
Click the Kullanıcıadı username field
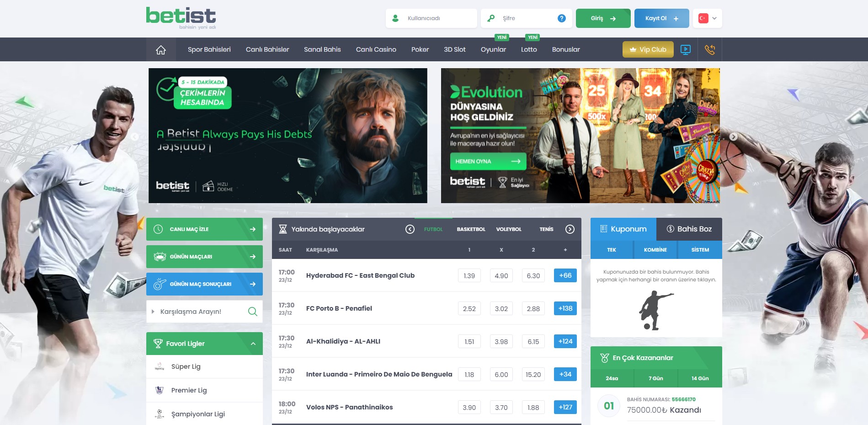(x=431, y=18)
